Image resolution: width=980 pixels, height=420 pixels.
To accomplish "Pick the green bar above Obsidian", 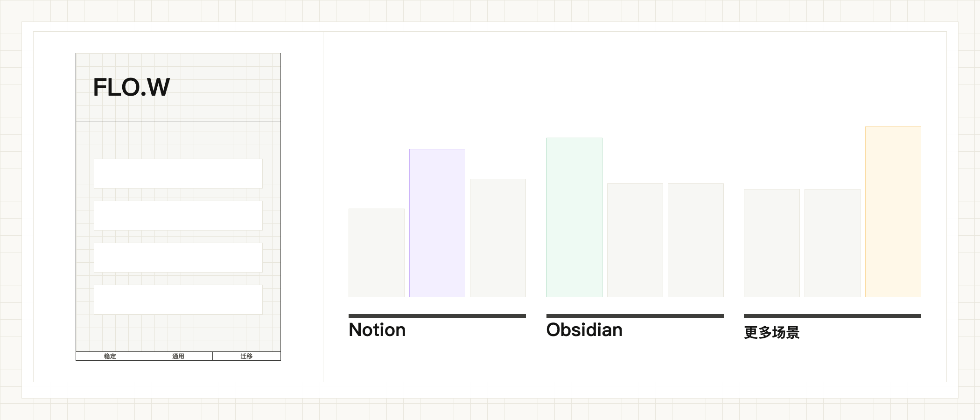I will tap(574, 217).
